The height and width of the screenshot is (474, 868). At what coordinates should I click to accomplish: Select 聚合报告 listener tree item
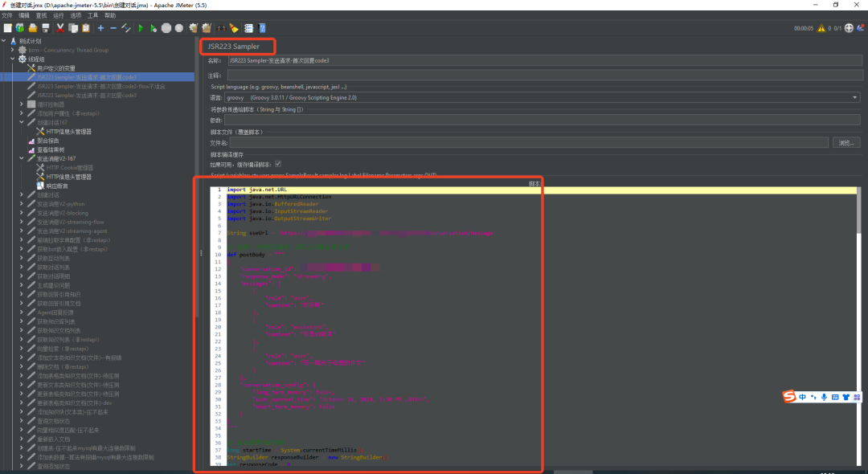pos(47,141)
